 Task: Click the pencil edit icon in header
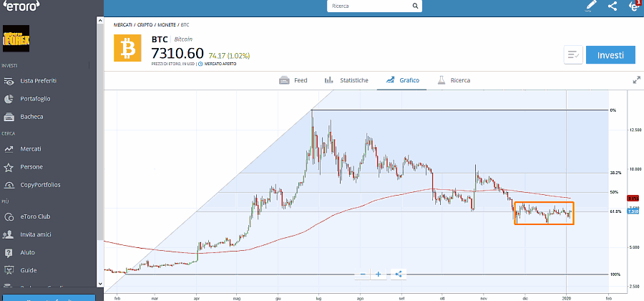point(590,6)
